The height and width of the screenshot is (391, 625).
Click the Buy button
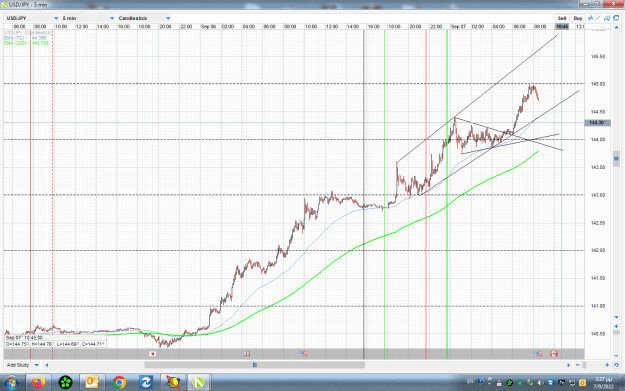[578, 18]
